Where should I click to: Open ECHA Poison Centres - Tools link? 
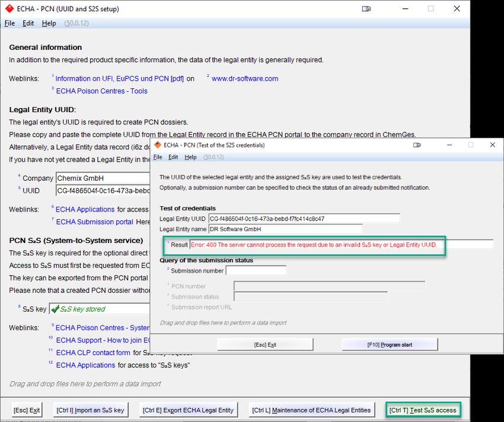click(101, 91)
